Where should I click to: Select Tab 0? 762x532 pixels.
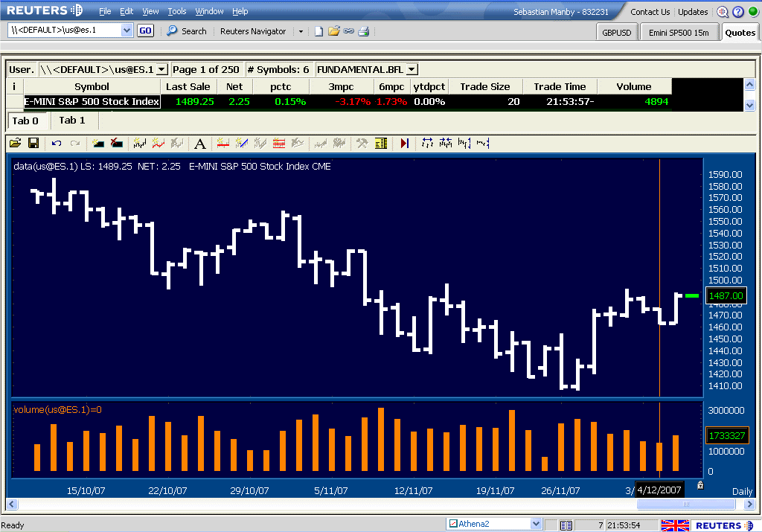tap(25, 121)
